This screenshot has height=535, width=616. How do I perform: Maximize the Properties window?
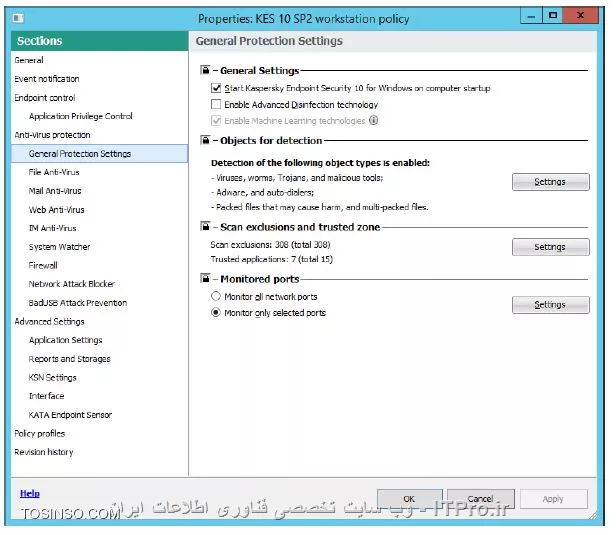(553, 16)
